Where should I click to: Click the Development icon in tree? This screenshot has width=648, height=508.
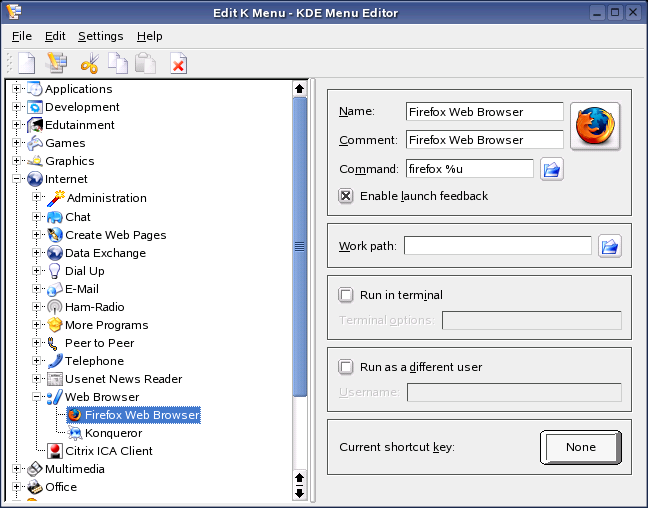pos(35,107)
